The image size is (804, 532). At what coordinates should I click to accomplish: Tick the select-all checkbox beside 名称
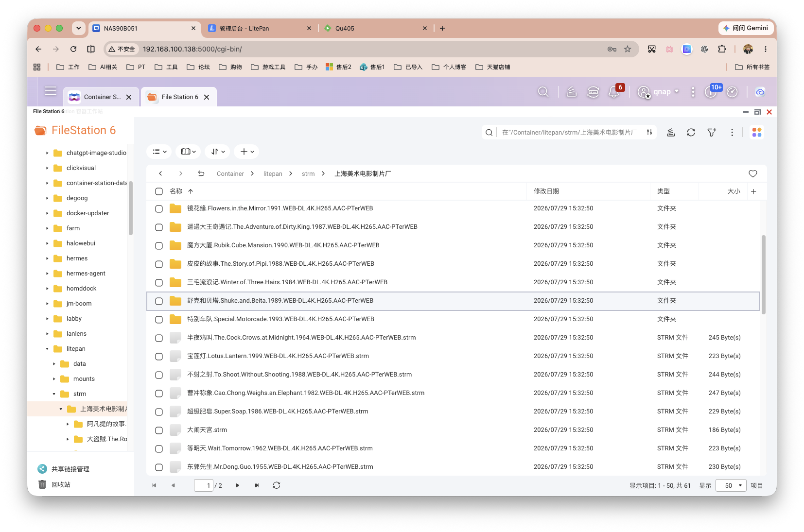(x=159, y=191)
